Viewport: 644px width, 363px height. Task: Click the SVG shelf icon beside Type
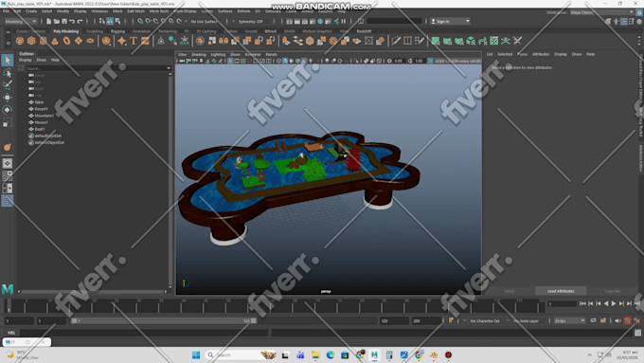146,41
